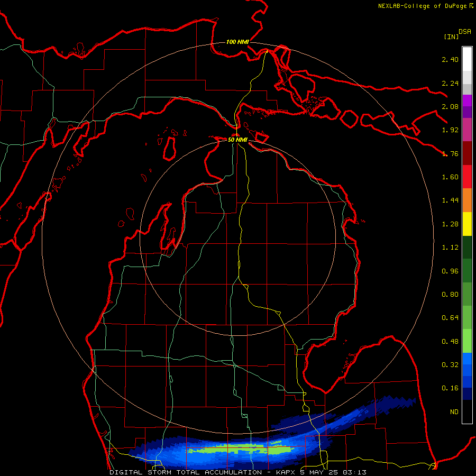Click the DSA product label
The width and height of the screenshot is (476, 476).
[x=465, y=32]
